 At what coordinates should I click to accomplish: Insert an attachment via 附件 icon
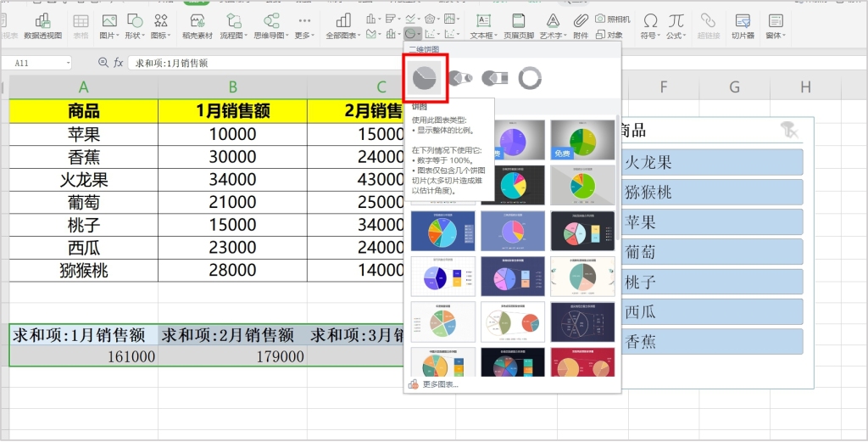[x=580, y=25]
